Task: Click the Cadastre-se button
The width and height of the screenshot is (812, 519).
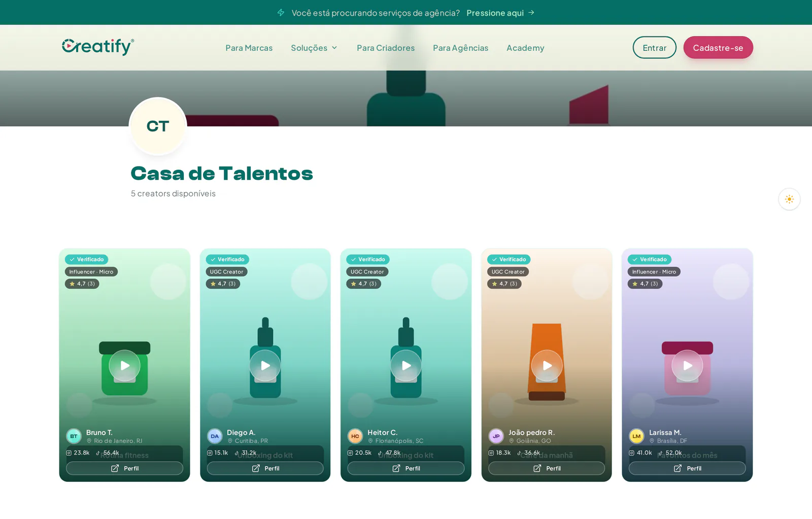Action: (718, 47)
